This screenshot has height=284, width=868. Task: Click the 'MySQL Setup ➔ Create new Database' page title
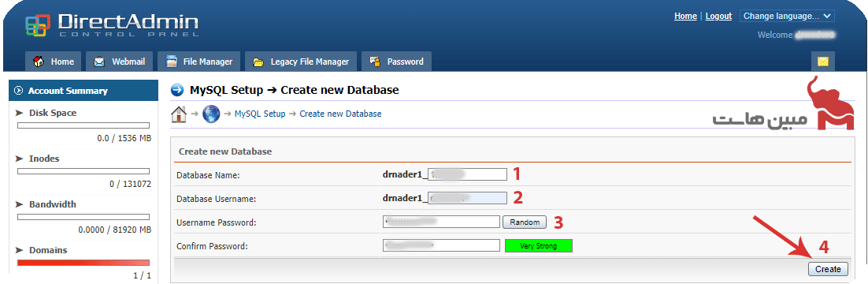294,90
